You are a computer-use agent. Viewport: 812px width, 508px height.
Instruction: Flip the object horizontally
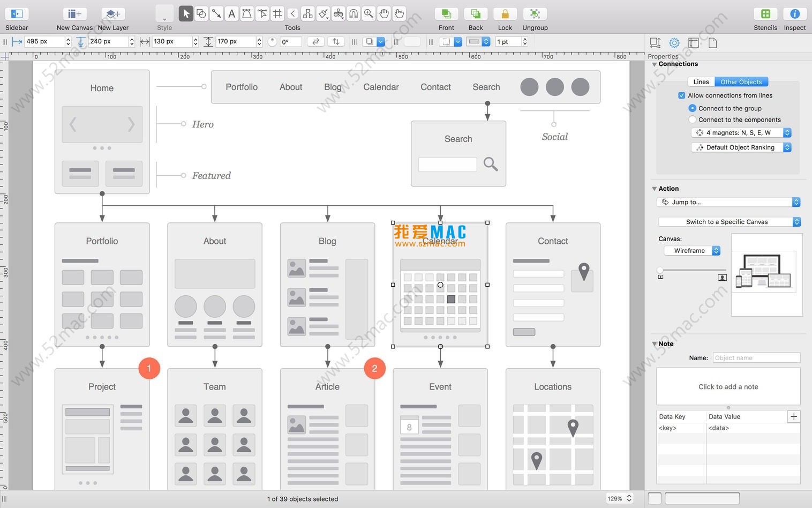click(316, 41)
